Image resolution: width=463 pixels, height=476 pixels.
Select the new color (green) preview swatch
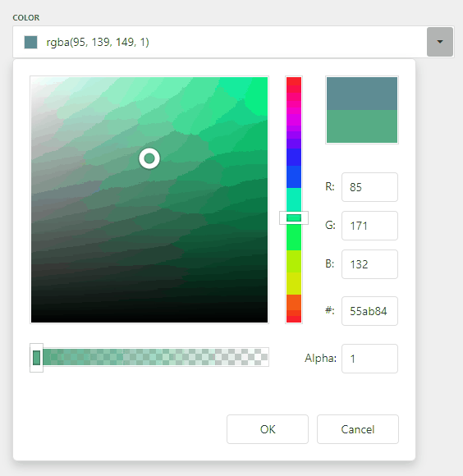point(362,126)
